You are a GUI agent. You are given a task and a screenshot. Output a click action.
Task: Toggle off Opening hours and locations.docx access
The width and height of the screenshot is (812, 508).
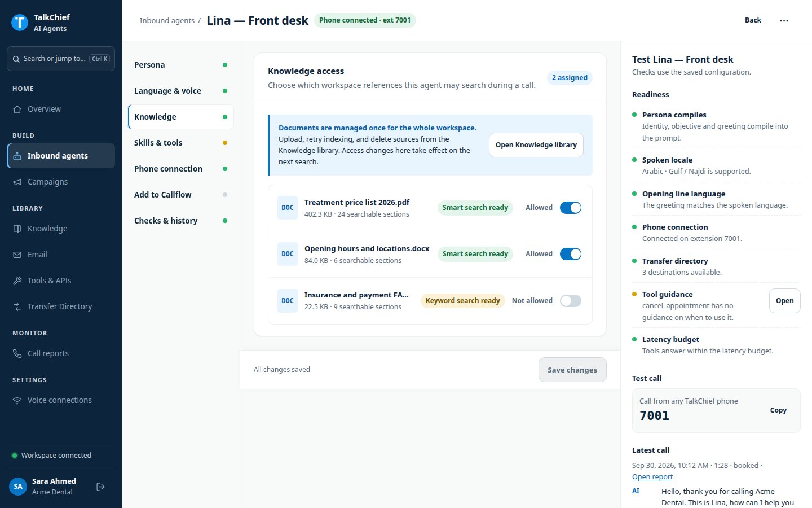[x=571, y=254]
